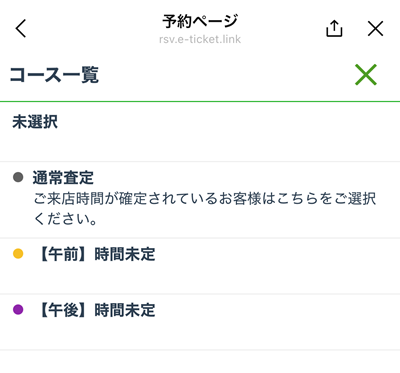Select the purple color marker for afternoon
This screenshot has width=400, height=373.
tap(18, 309)
